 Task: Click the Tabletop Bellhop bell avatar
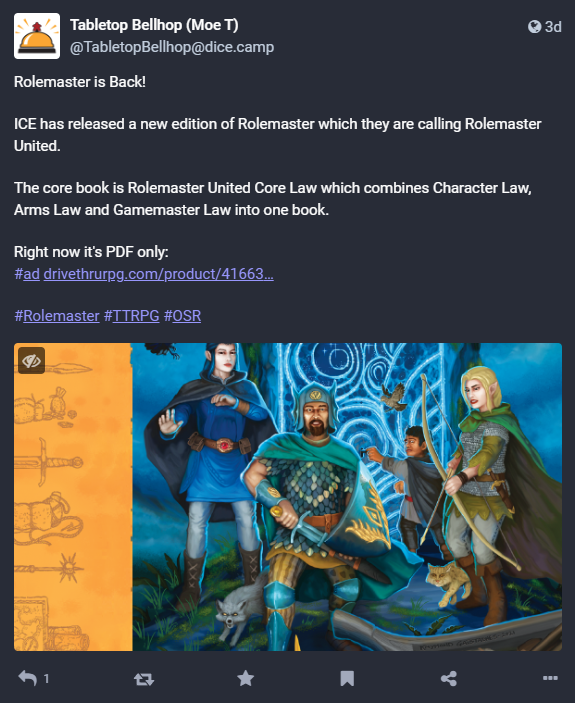37,36
